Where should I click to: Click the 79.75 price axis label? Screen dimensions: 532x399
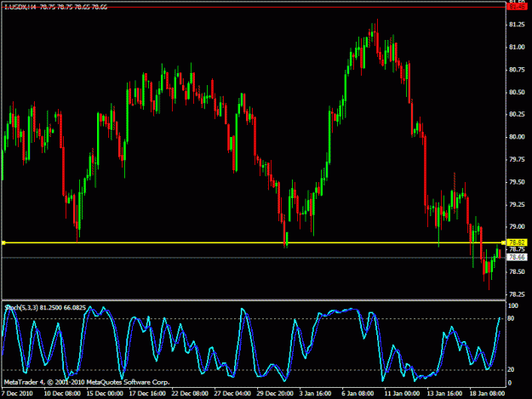tap(517, 160)
